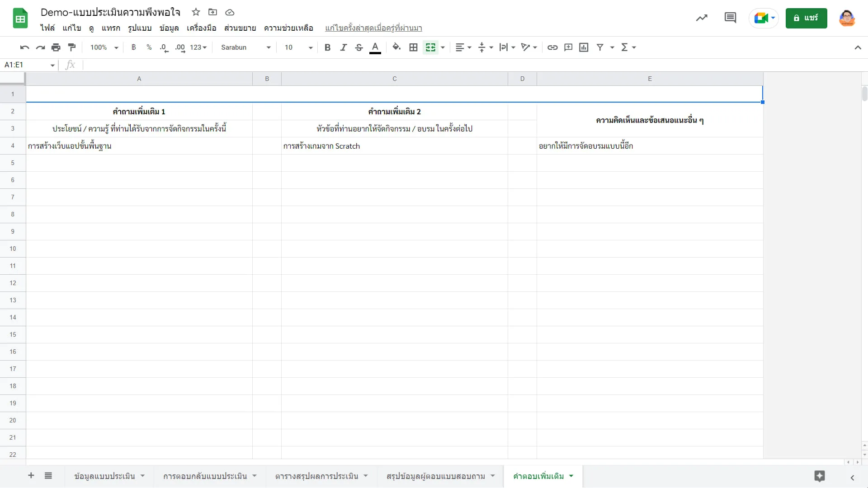Click the text color A swatch
Viewport: 868px width, 488px height.
pos(375,47)
